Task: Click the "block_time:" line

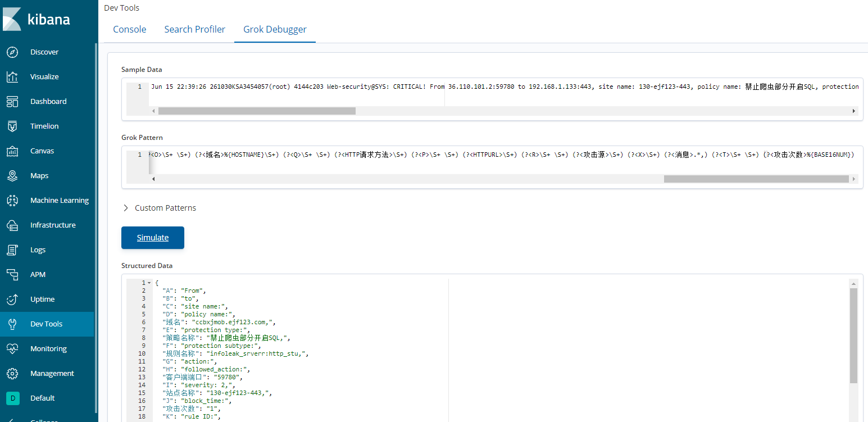Action: [197, 401]
